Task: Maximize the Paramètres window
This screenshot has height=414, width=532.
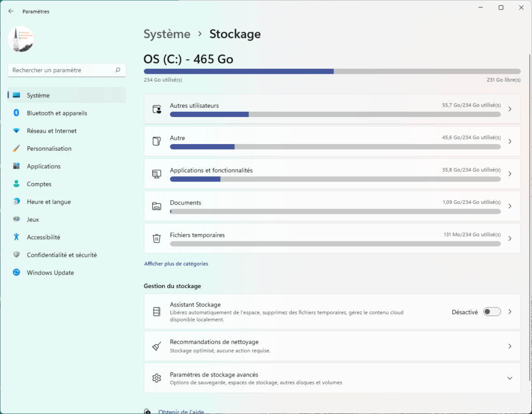Action: (501, 8)
